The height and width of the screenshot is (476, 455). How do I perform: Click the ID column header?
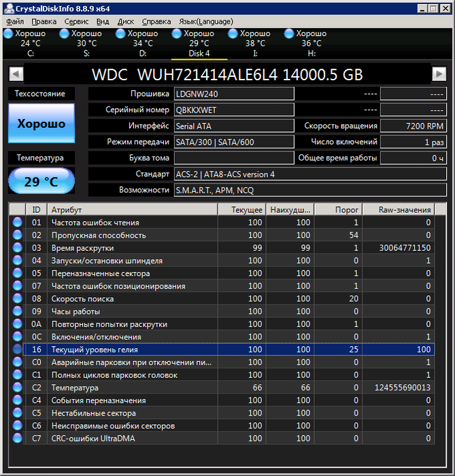(36, 209)
